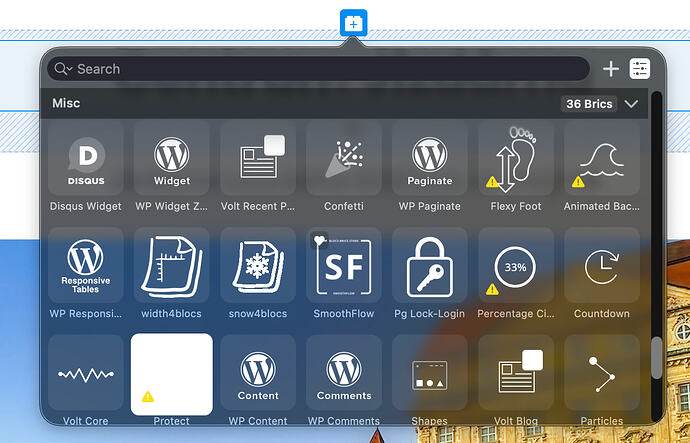The height and width of the screenshot is (443, 690).
Task: Add the WP Paginate bric
Action: coord(429,158)
